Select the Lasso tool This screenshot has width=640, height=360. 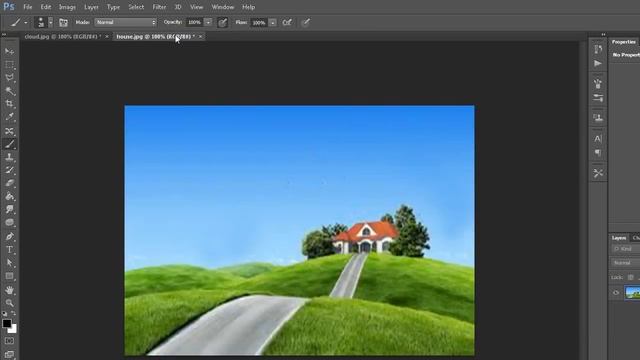[x=9, y=78]
